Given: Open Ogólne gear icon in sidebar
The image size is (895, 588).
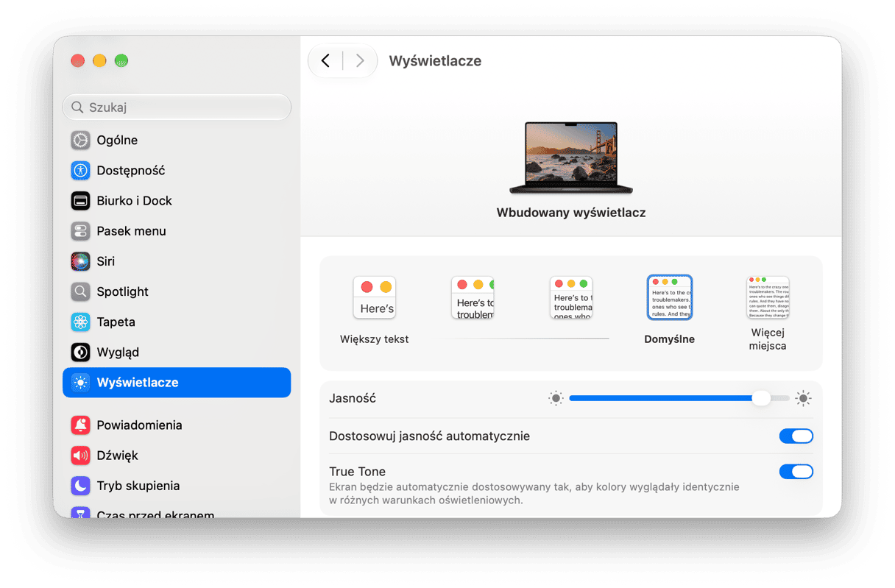Looking at the screenshot, I should (x=80, y=140).
